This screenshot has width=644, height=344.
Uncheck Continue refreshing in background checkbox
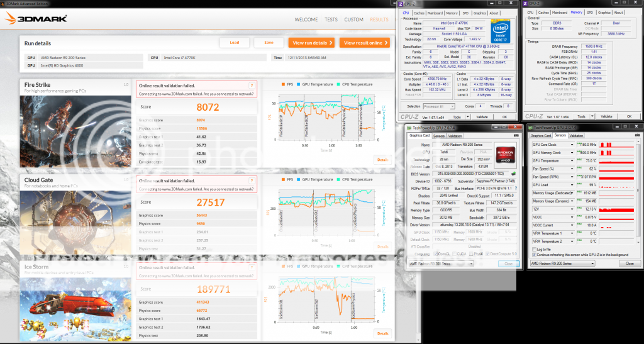[x=534, y=255]
